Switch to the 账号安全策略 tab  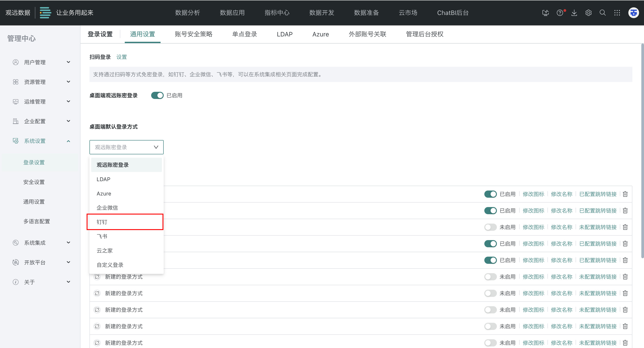pyautogui.click(x=193, y=34)
